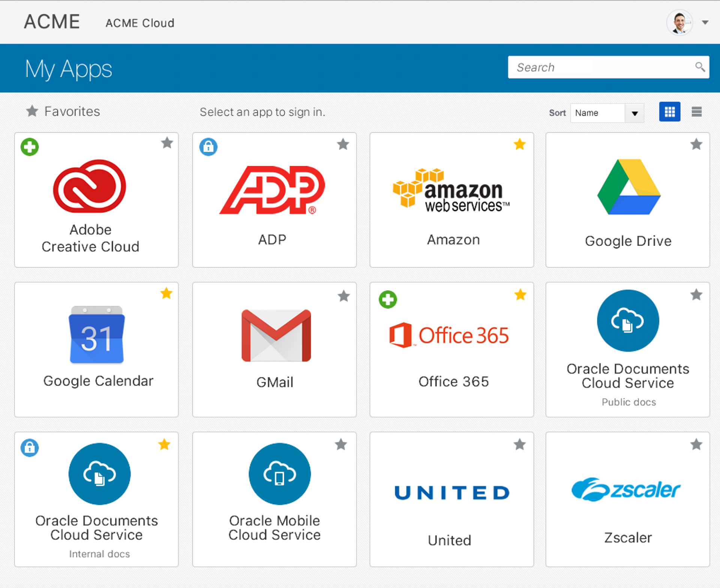Click the My Apps heading
The height and width of the screenshot is (588, 720).
click(69, 69)
